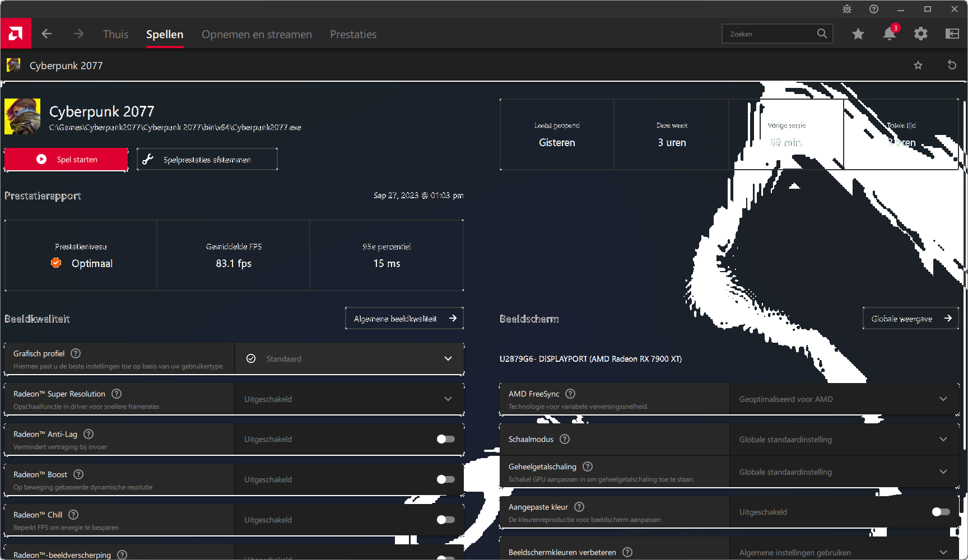Click the 95e percentiel 15 ms value
This screenshot has height=560, width=968.
click(x=387, y=263)
